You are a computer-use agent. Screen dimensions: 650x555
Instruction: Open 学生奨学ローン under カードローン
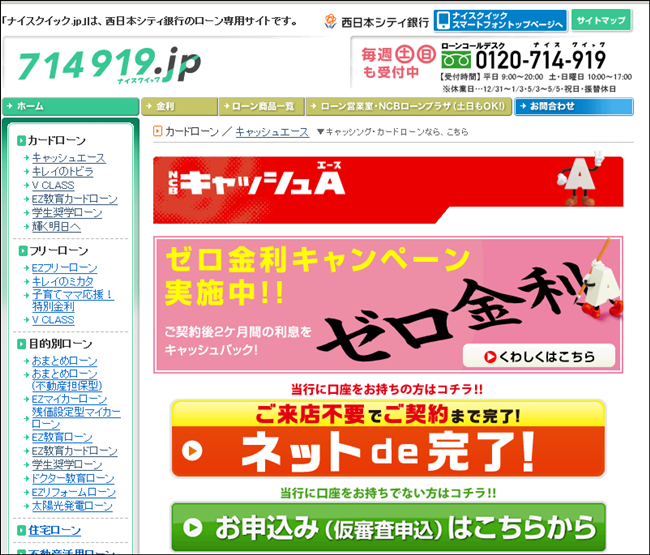pos(67,213)
